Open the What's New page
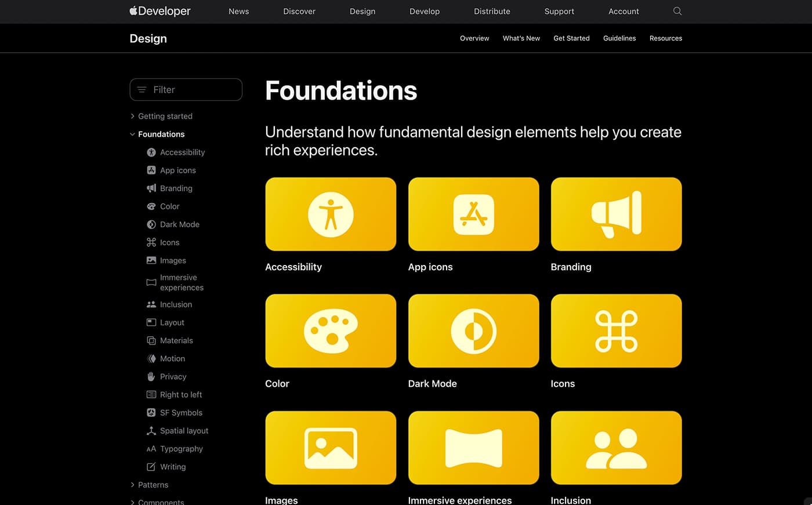Screen dimensions: 812x505 click(521, 38)
